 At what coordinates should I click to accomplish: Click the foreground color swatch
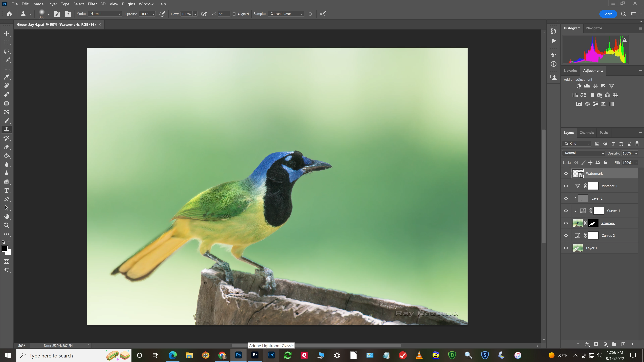tap(5, 249)
